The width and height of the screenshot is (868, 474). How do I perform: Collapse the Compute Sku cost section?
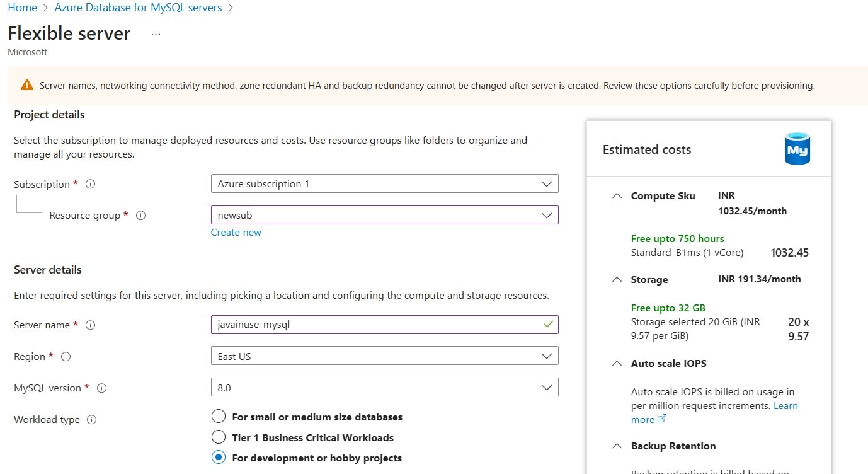point(617,196)
